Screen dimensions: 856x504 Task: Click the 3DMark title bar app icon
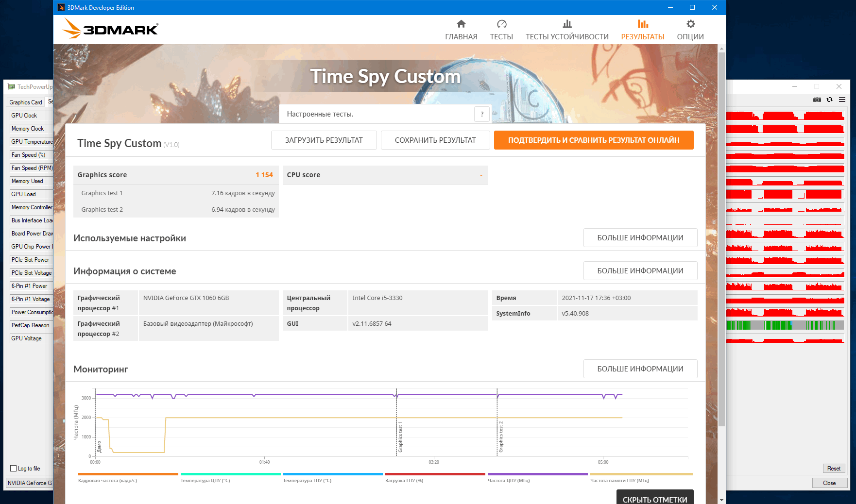pos(61,7)
